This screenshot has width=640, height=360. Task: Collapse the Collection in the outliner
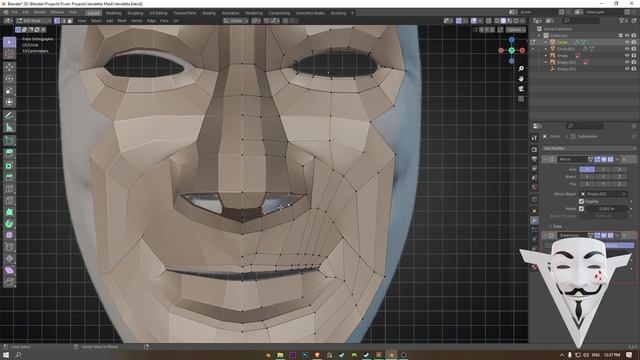pyautogui.click(x=539, y=36)
